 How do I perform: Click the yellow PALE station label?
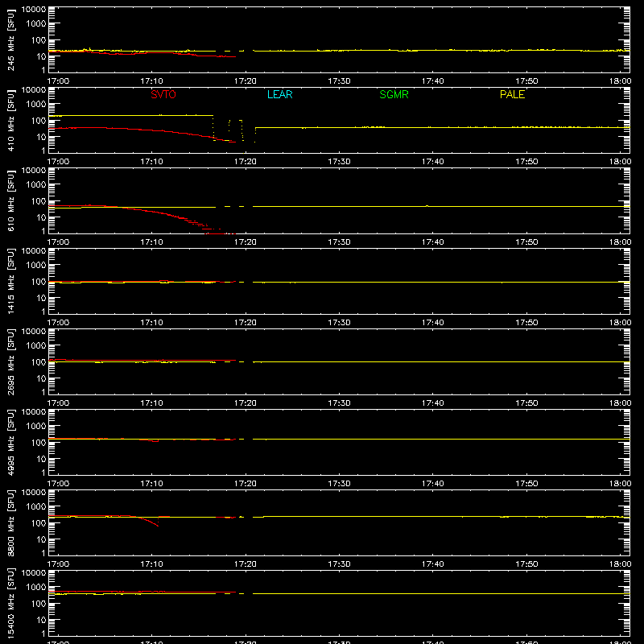click(512, 94)
